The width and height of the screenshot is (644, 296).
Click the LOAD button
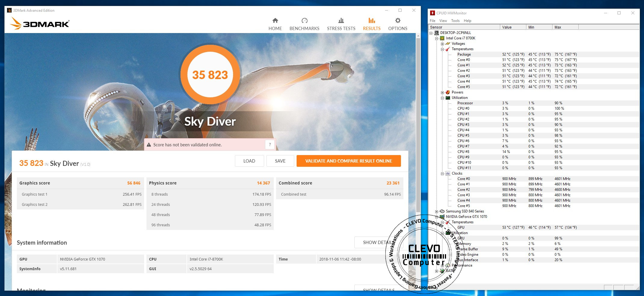click(249, 161)
